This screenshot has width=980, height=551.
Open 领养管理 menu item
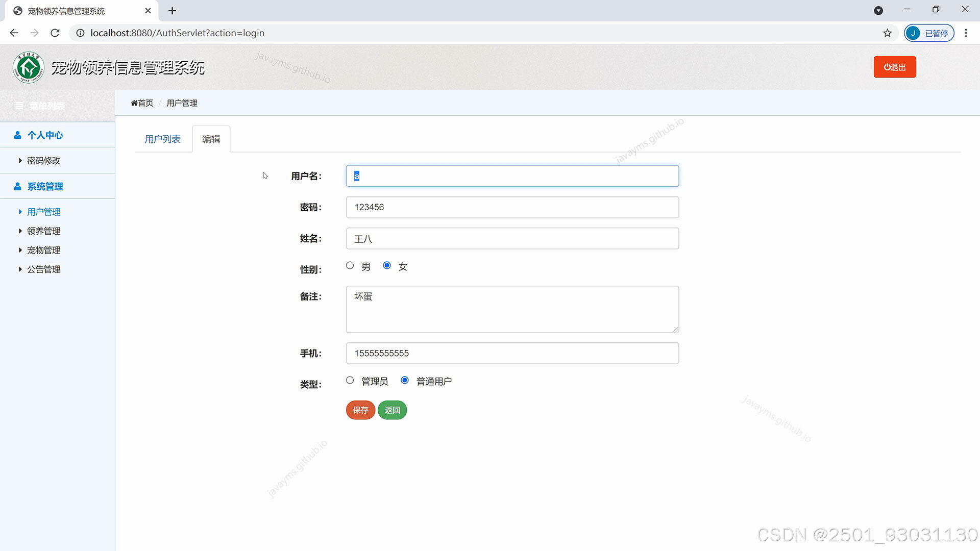44,231
